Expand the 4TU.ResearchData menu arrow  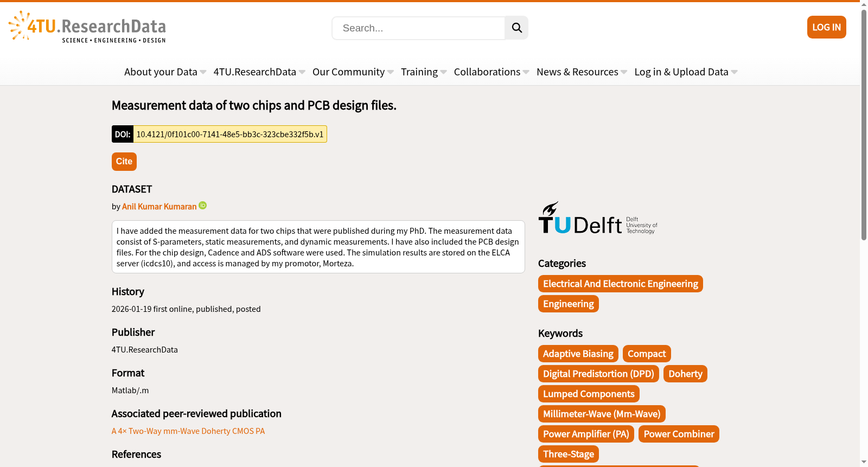(x=302, y=72)
